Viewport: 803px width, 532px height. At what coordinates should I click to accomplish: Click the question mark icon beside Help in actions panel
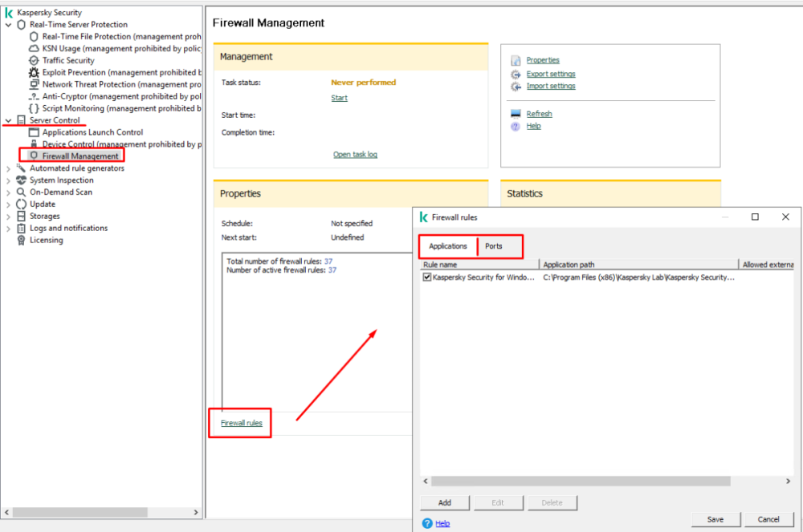pyautogui.click(x=516, y=126)
